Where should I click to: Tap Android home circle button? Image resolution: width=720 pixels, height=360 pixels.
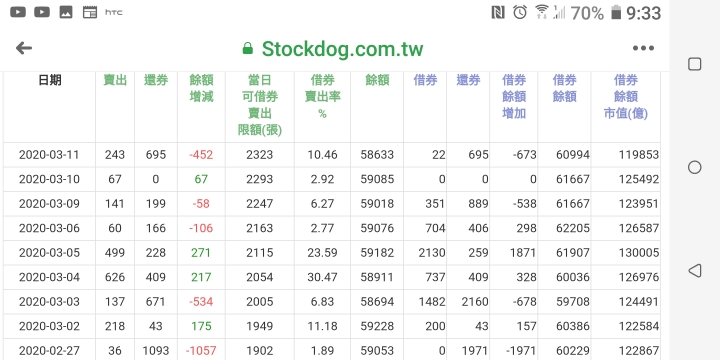pyautogui.click(x=695, y=167)
